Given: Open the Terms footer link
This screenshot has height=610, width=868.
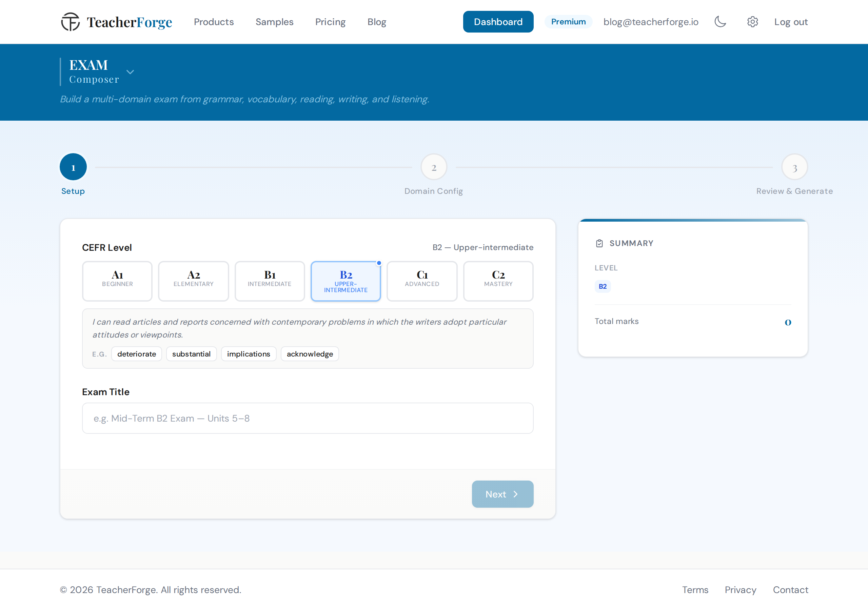Looking at the screenshot, I should [695, 590].
